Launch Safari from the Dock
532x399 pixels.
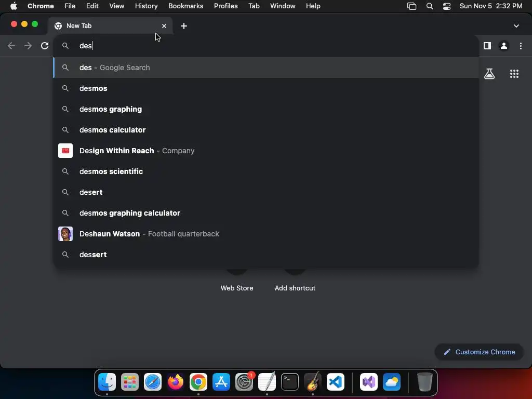pos(153,382)
